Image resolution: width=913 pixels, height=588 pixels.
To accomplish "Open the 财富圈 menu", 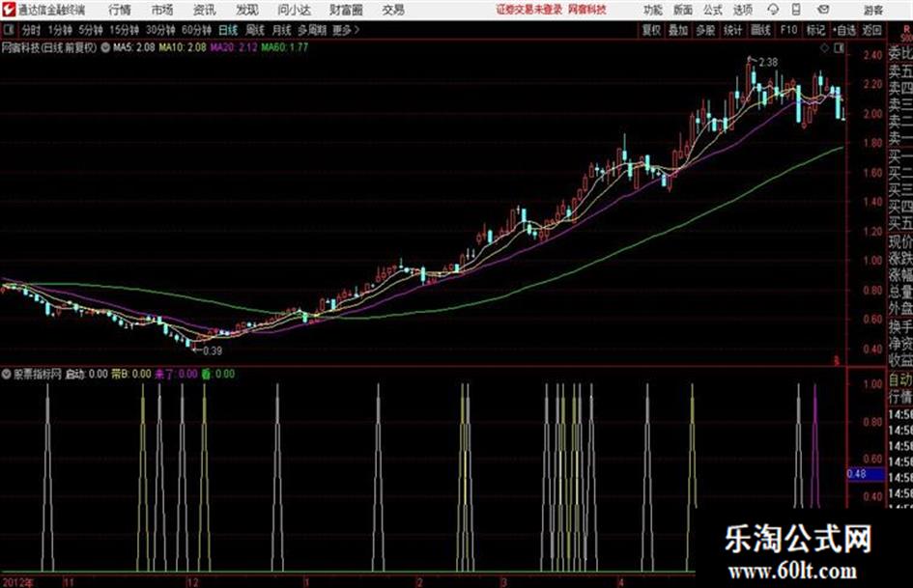I will coord(346,10).
